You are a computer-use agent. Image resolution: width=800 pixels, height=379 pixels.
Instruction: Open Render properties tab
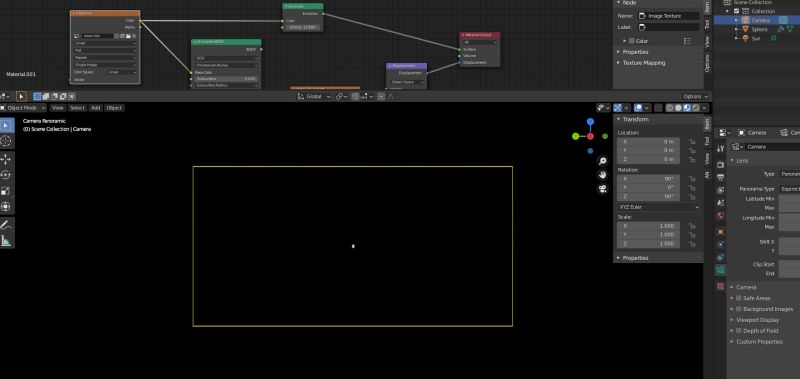coord(720,164)
